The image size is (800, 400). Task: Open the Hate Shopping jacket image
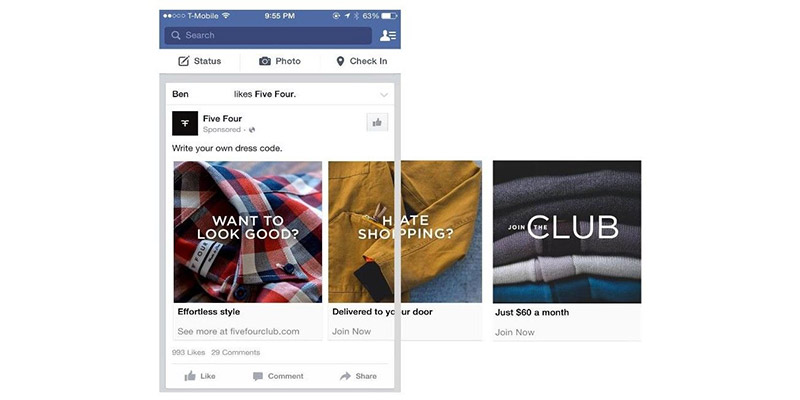pos(405,232)
